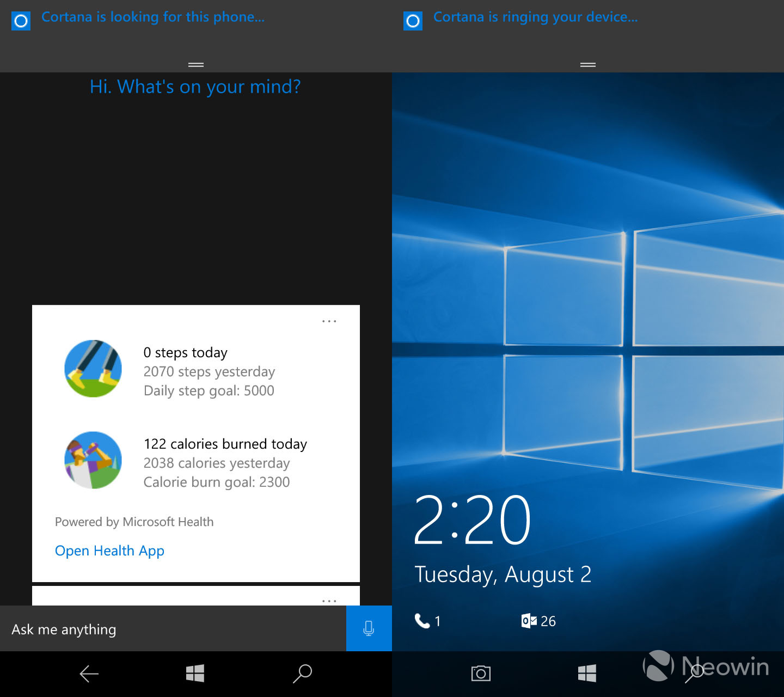Tap the microphone button to speak to Cortana
The image size is (784, 697).
tap(369, 628)
